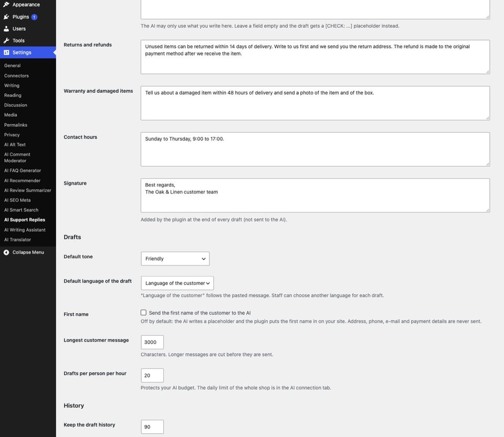The image size is (504, 437).
Task: Click the Keep the draft history field
Action: pyautogui.click(x=152, y=427)
